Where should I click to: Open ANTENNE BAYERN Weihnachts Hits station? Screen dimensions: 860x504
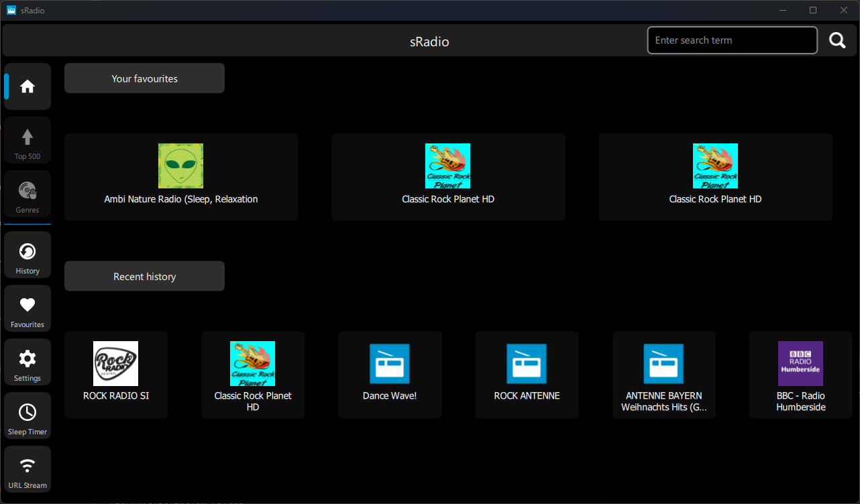[x=663, y=375]
